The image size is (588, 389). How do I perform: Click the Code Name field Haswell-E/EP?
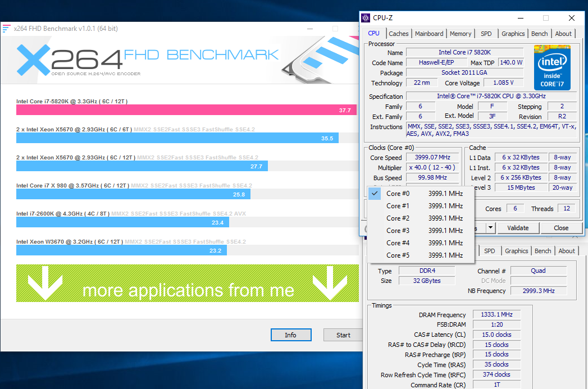point(436,62)
